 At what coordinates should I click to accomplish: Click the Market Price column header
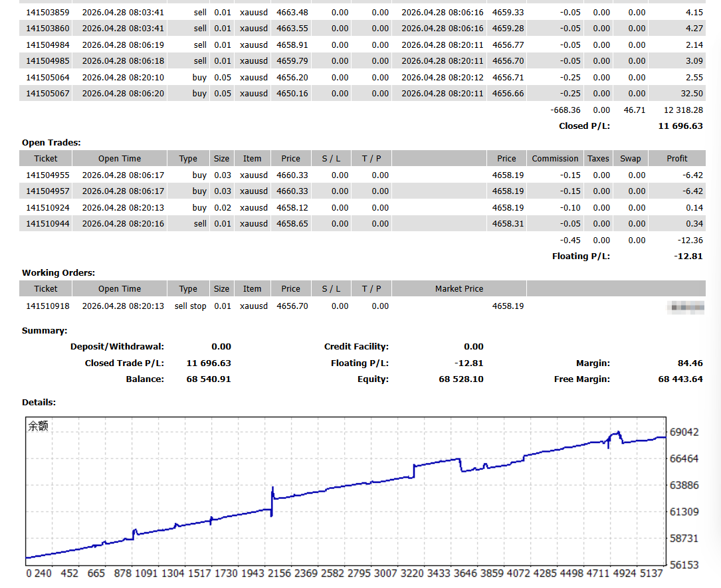459,289
